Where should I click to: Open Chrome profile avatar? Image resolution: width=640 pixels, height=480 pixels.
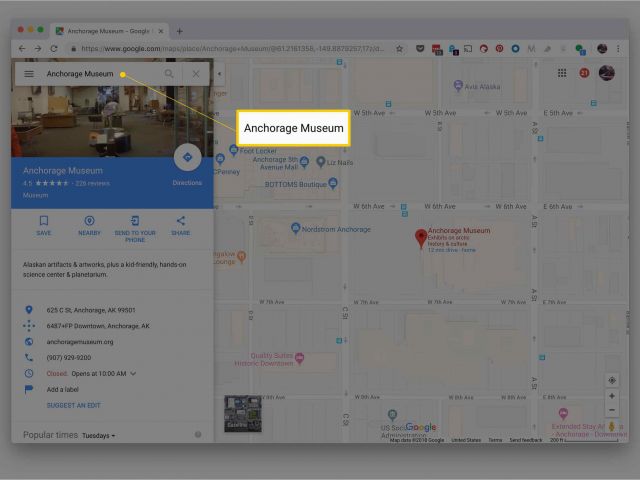pyautogui.click(x=602, y=49)
